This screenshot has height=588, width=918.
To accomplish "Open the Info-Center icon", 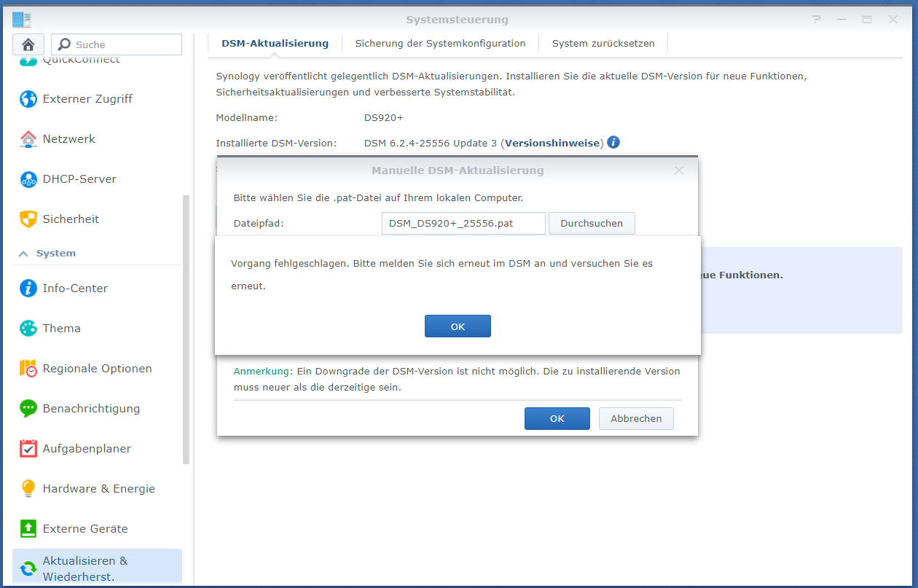I will 28,289.
